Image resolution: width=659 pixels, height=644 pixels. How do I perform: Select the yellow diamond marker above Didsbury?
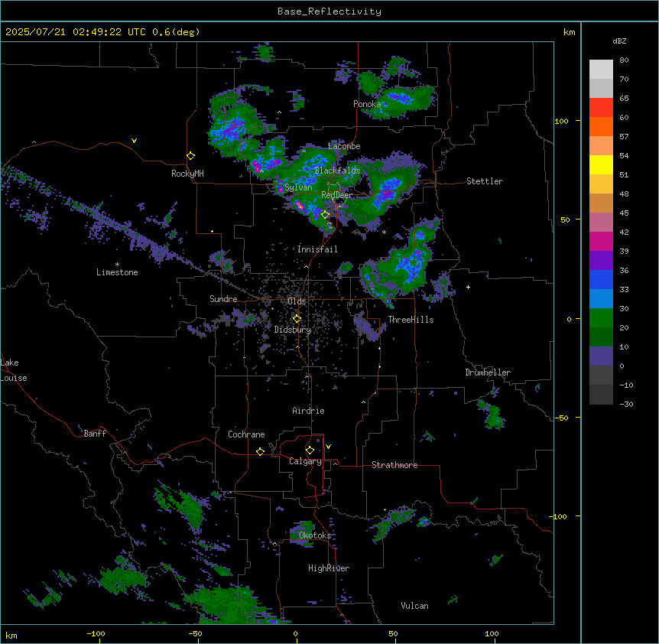[297, 319]
